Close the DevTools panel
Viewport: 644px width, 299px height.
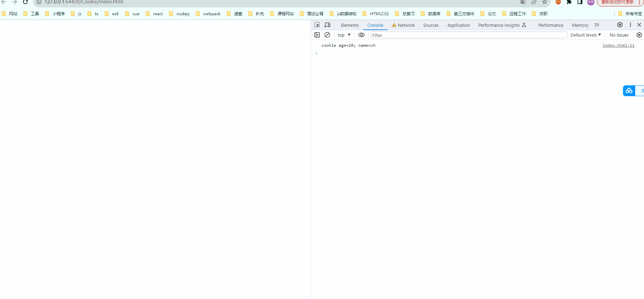[639, 25]
